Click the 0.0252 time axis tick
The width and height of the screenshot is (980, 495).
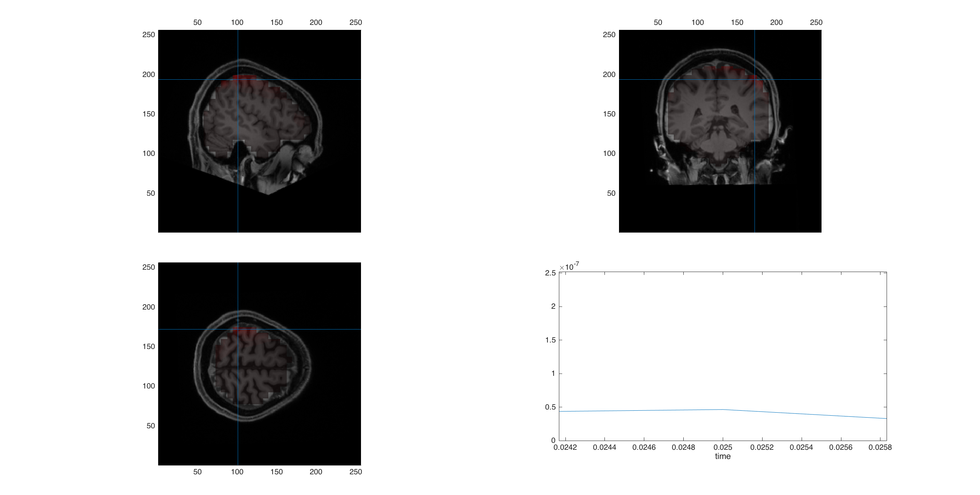pyautogui.click(x=762, y=447)
